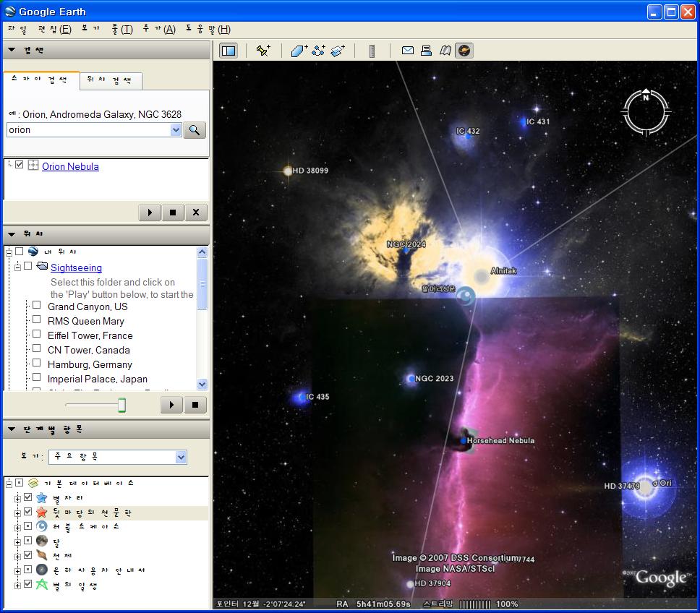Viewport: 700px width, 613px height.
Task: Open the Edit (E) menu
Action: click(55, 30)
